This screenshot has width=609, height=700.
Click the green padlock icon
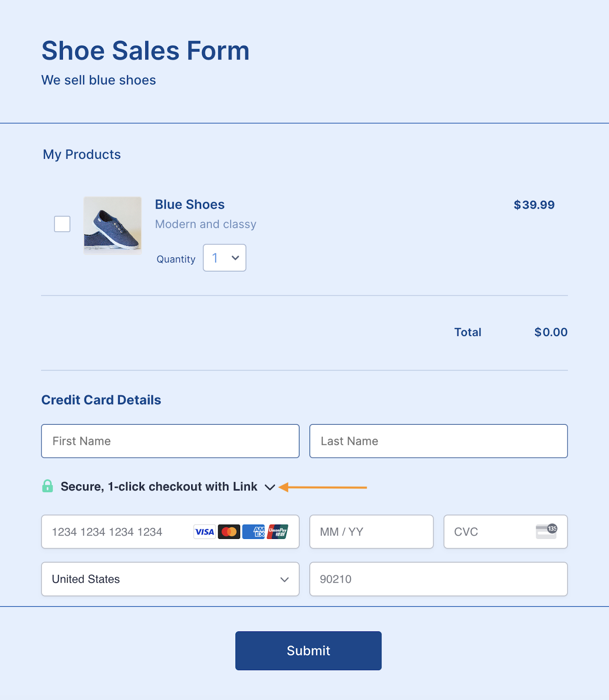(x=48, y=486)
